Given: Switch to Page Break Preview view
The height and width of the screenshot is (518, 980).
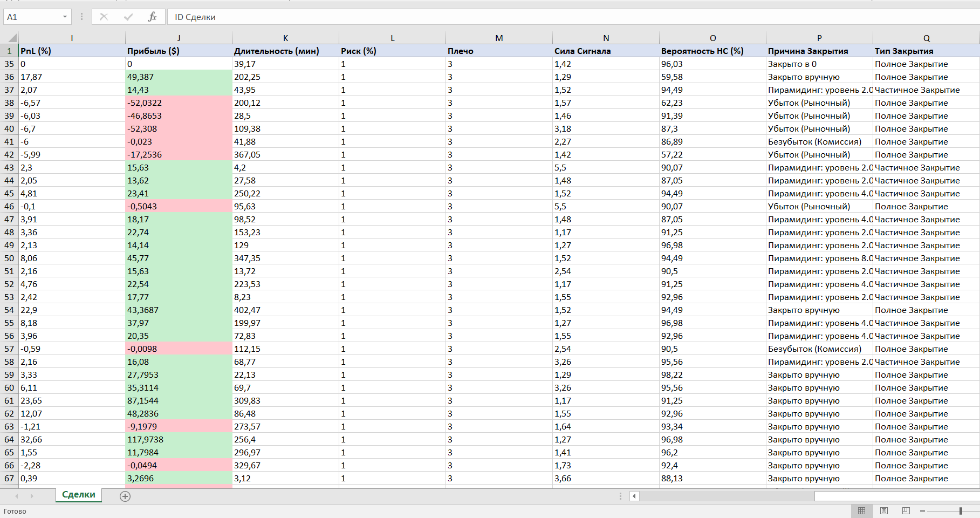Looking at the screenshot, I should pos(906,510).
